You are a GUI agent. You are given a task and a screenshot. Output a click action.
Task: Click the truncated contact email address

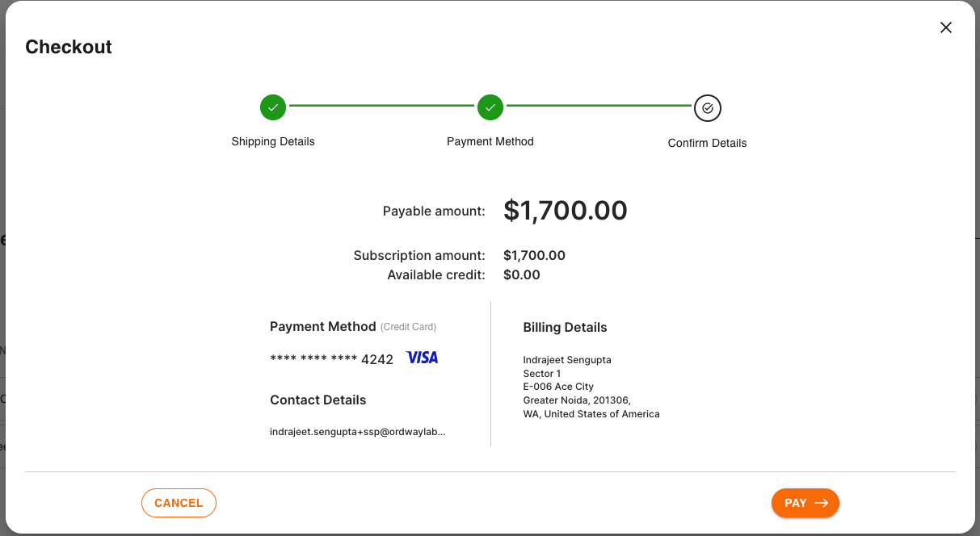(357, 432)
